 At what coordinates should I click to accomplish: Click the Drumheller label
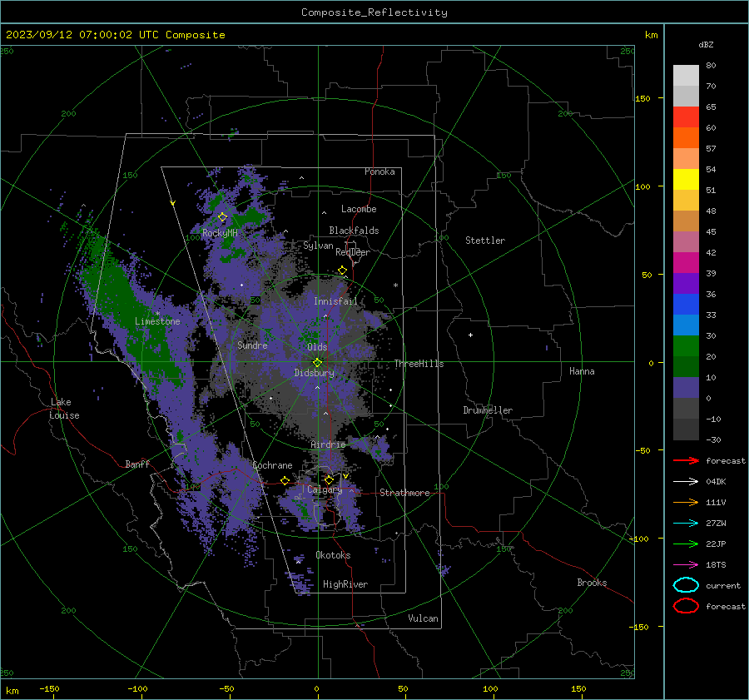[x=488, y=410]
